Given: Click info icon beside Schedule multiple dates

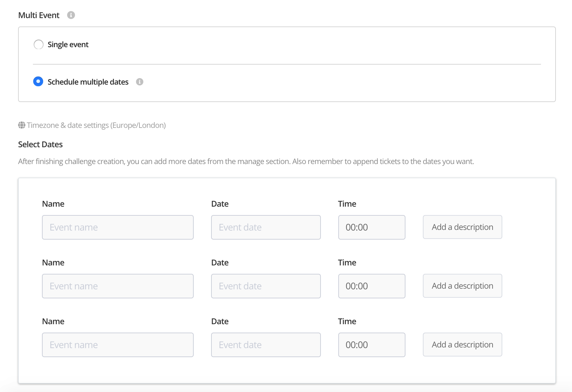Looking at the screenshot, I should coord(139,82).
